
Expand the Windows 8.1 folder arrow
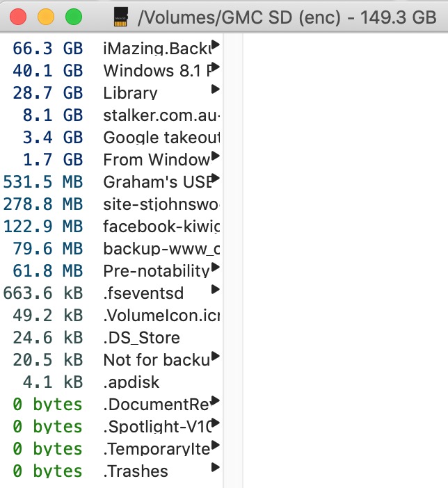[x=216, y=67]
